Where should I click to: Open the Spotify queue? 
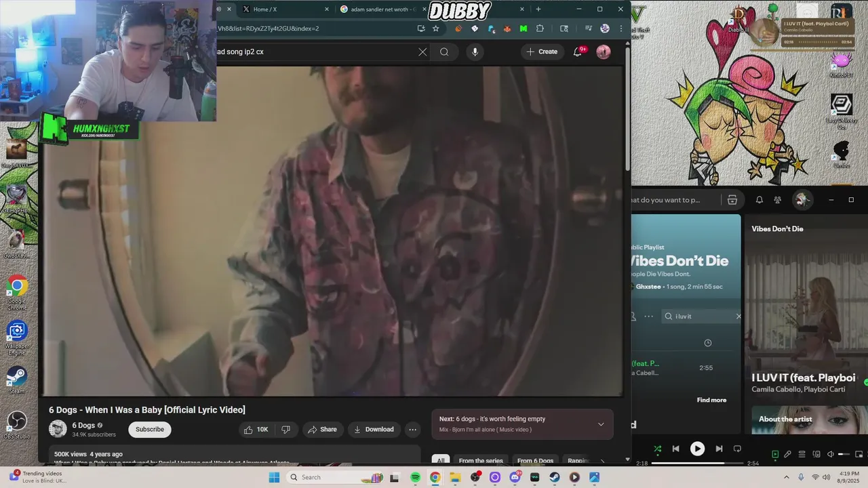(x=802, y=454)
